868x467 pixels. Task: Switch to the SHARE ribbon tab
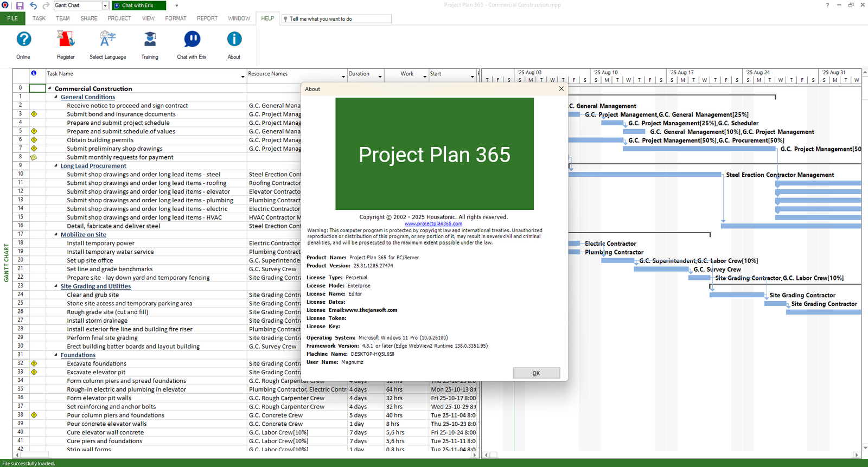coord(89,18)
